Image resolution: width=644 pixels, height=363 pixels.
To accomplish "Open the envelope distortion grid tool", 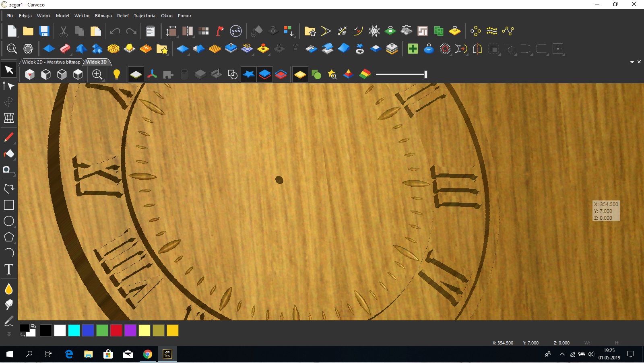I will click(x=8, y=118).
